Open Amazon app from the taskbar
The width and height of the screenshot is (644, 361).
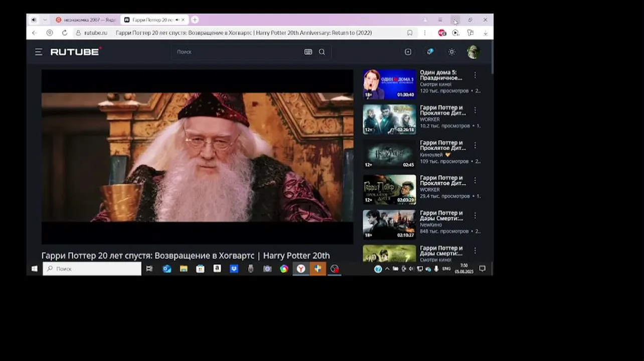coord(217,269)
